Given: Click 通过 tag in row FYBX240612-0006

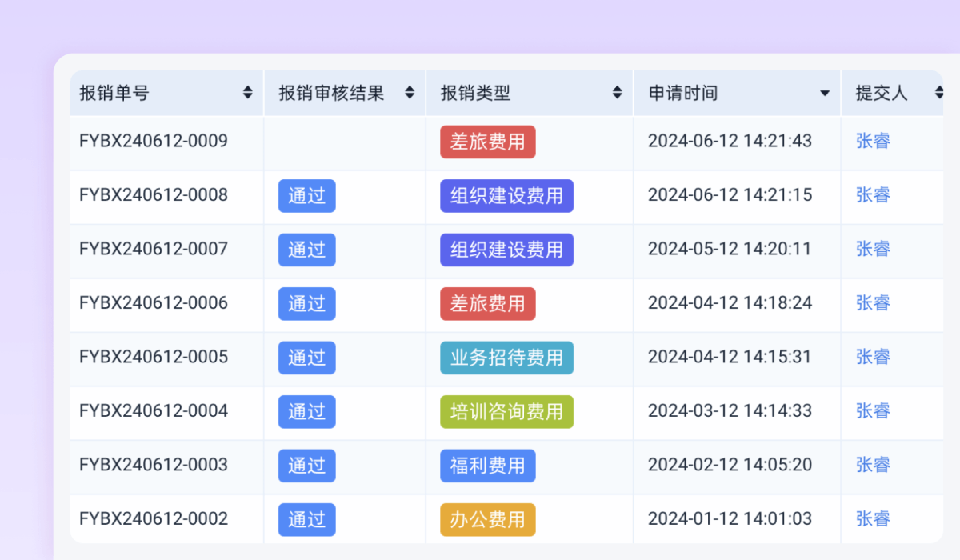Looking at the screenshot, I should (307, 304).
